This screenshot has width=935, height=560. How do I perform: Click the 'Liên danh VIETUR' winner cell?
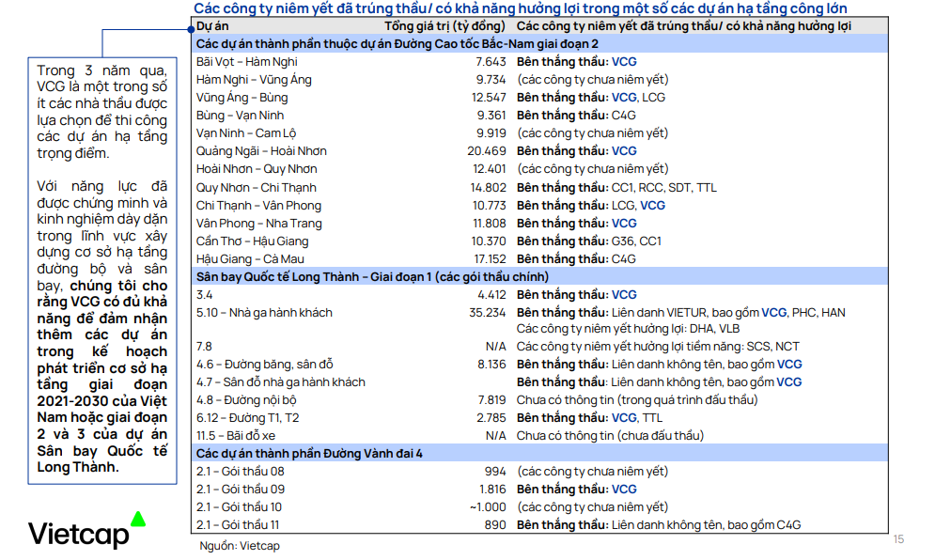tap(681, 313)
